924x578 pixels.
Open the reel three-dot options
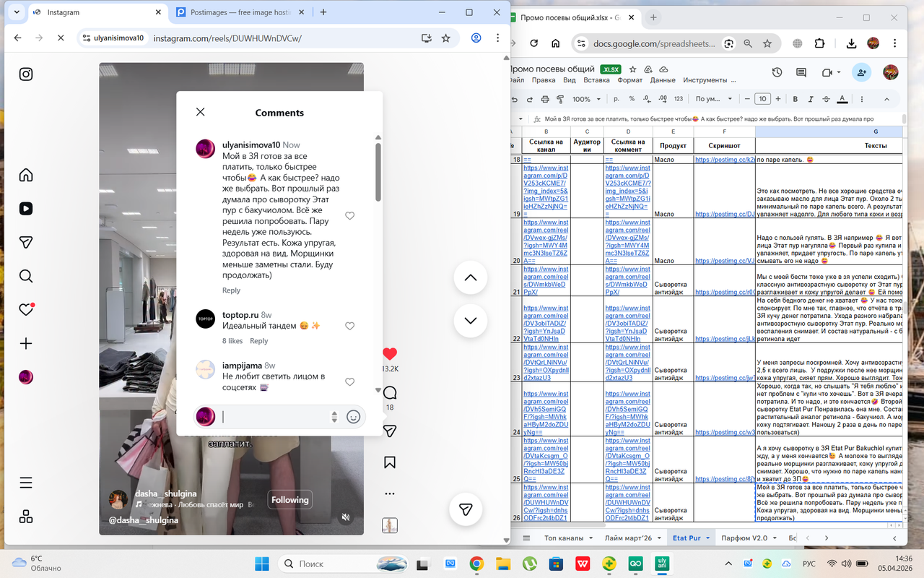(x=390, y=494)
